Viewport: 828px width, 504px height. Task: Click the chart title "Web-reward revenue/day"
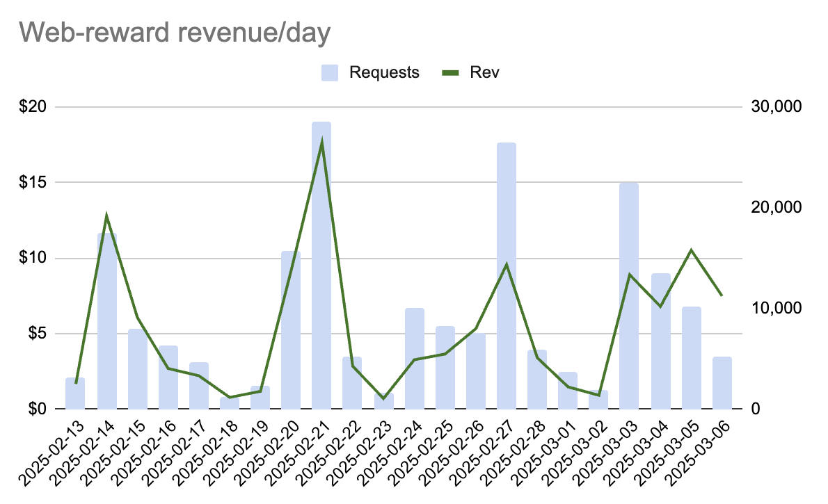click(173, 34)
